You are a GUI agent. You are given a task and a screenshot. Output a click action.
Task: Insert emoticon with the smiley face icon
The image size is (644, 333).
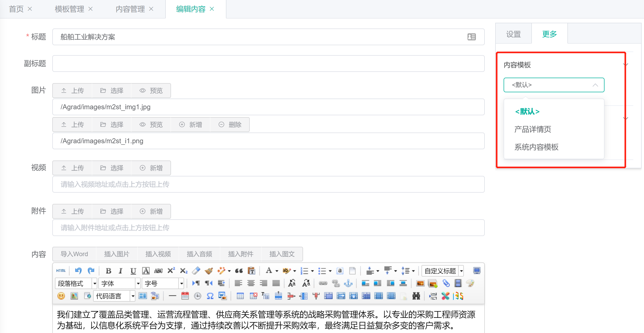tap(61, 296)
